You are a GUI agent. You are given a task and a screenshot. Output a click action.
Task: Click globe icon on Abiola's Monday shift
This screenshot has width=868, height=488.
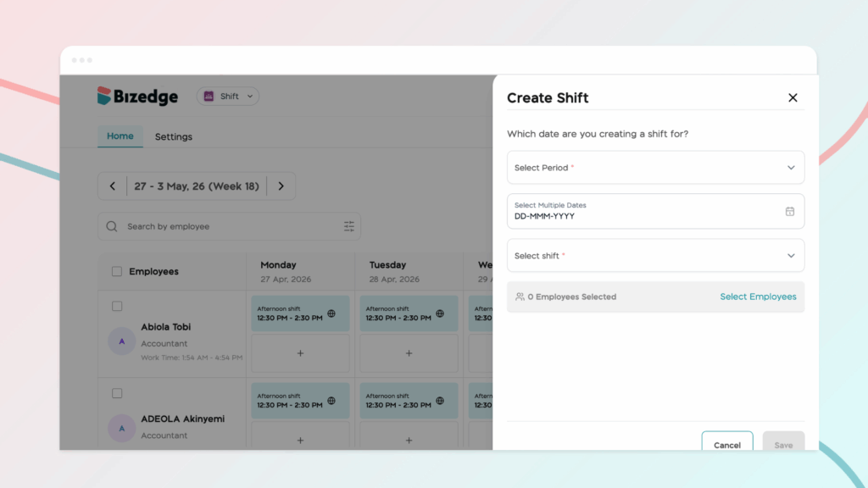tap(331, 313)
